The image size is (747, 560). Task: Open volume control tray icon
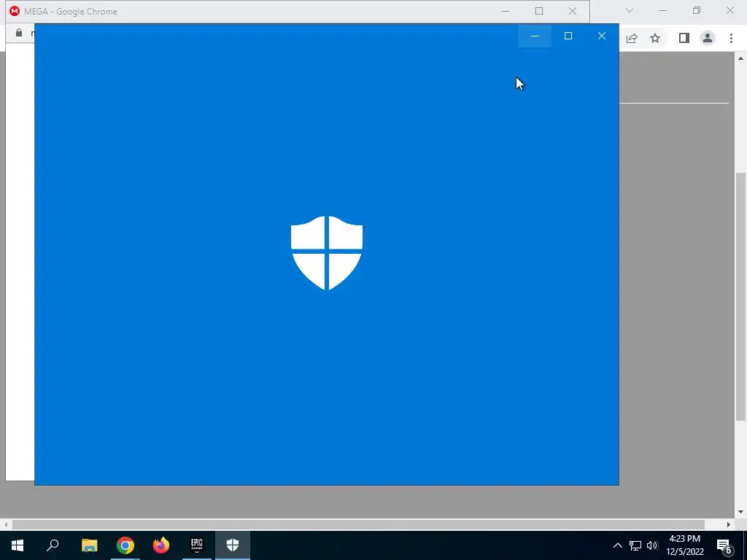click(652, 545)
